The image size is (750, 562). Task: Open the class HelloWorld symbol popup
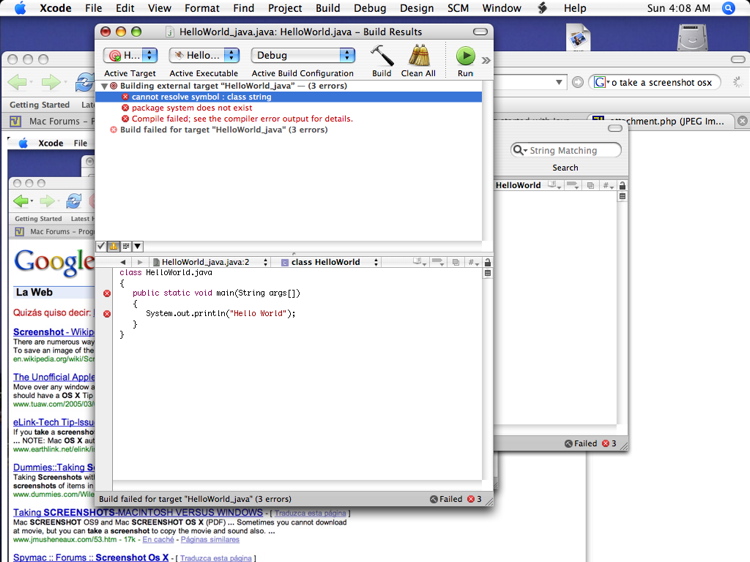tap(330, 262)
